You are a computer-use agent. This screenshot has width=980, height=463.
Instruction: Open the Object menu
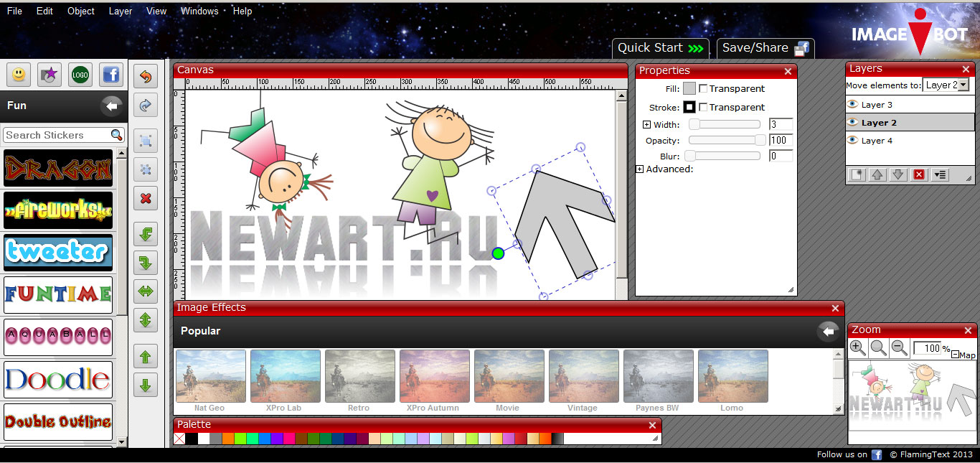click(x=81, y=11)
